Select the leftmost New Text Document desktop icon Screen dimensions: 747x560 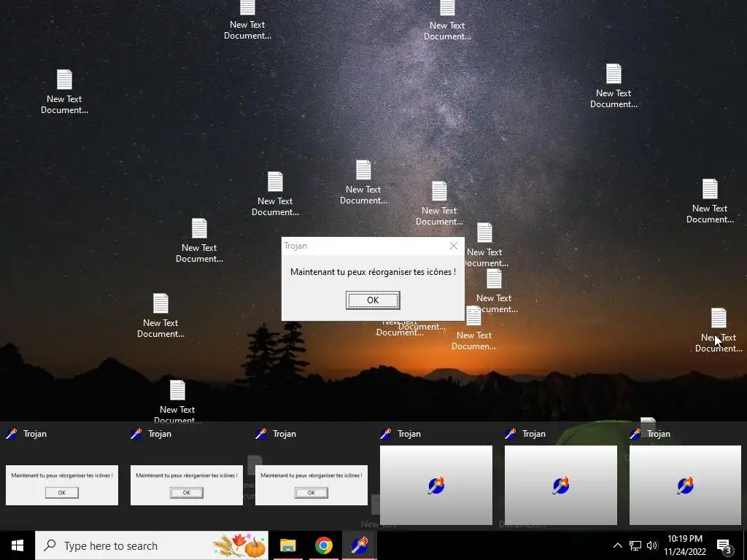[x=64, y=92]
